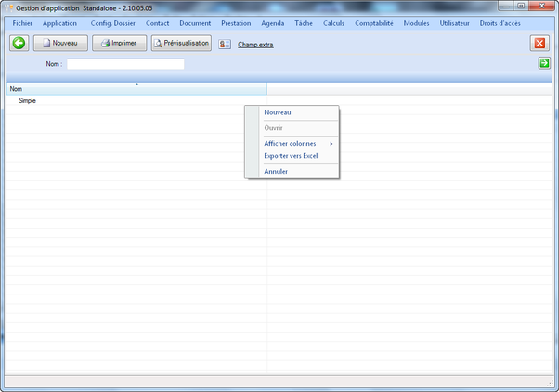The image size is (559, 392).
Task: Click the red close panel icon
Action: (x=539, y=44)
